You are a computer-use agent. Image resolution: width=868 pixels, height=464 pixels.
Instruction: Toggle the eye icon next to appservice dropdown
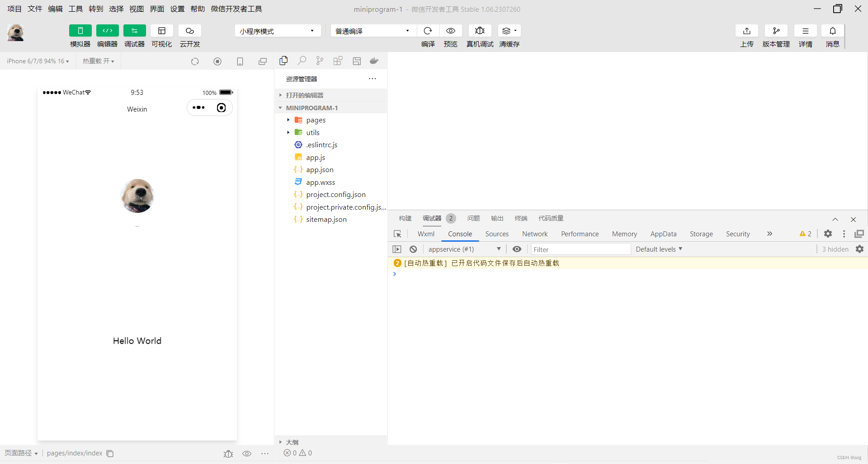pos(517,249)
